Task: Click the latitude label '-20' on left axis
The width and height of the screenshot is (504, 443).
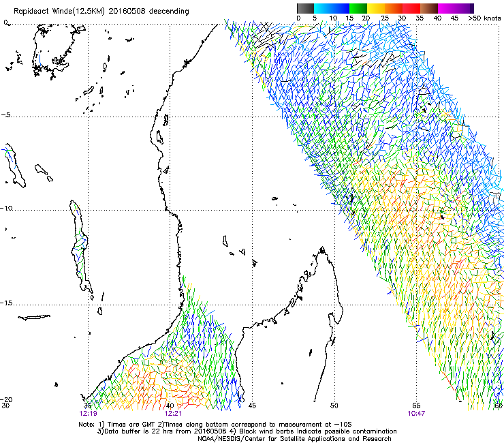Action: point(6,399)
